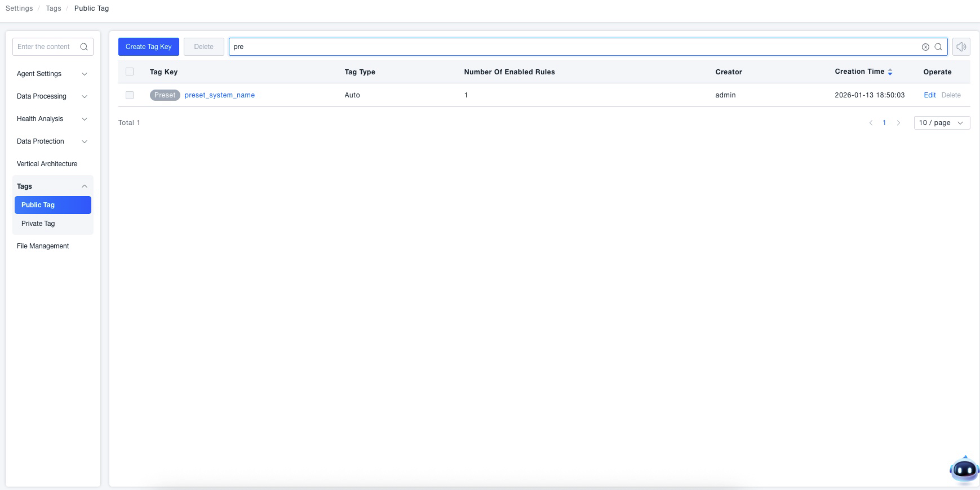980x490 pixels.
Task: Go to previous page arrow
Action: point(871,123)
